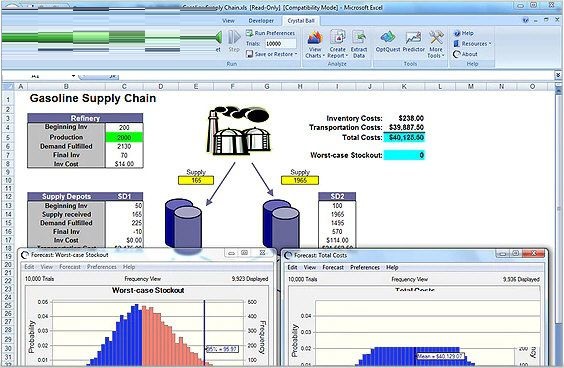The width and height of the screenshot is (564, 368).
Task: Open Help menu in Worst-case Stockout window
Action: [x=129, y=267]
